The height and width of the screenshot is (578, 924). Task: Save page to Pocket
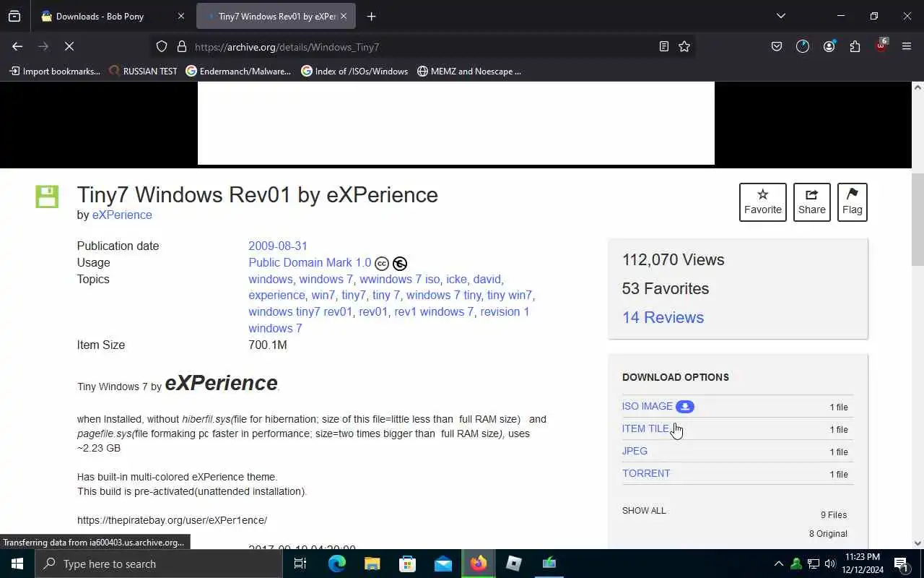777,46
